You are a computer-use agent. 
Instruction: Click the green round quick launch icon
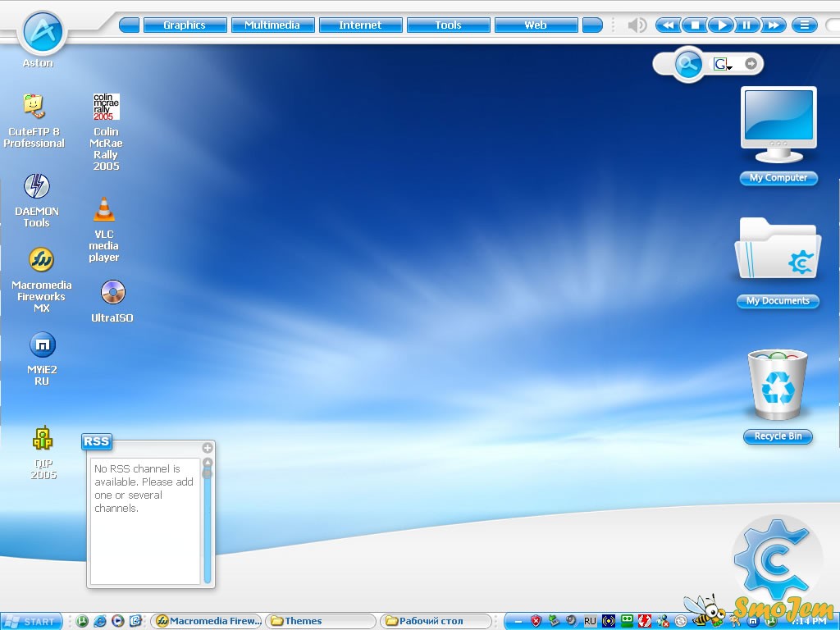[82, 621]
